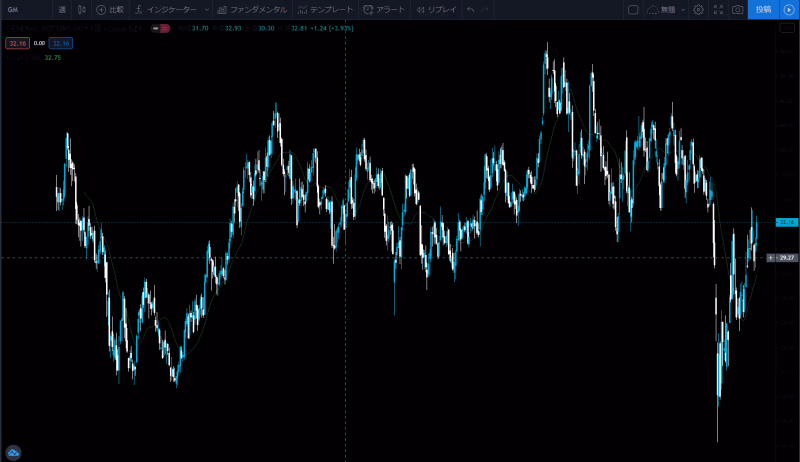This screenshot has height=462, width=800.
Task: Toggle the red switch next to the symbol title
Action: tap(157, 28)
